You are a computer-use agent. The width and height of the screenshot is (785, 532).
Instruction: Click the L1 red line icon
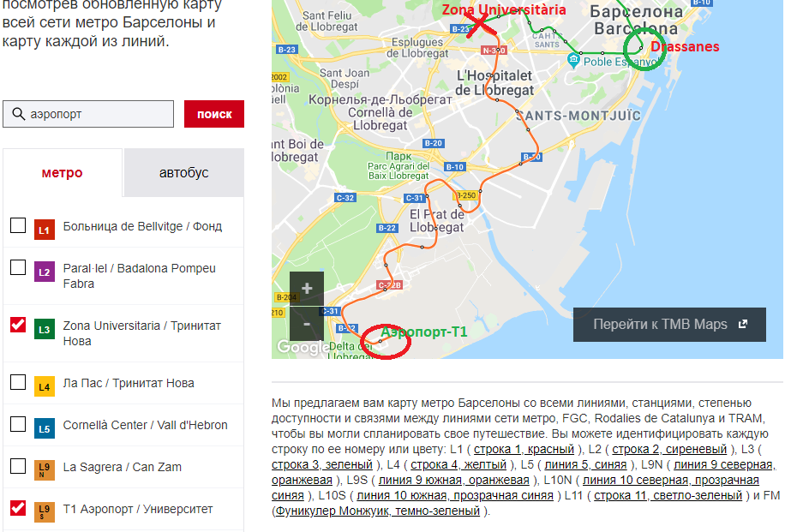(x=45, y=230)
